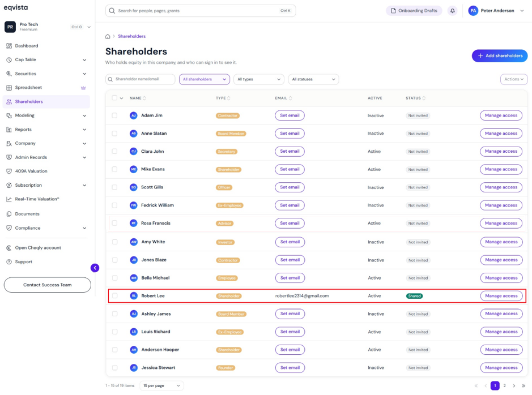Image resolution: width=532 pixels, height=395 pixels.
Task: Click the Spreadsheet premium crown icon
Action: point(83,88)
